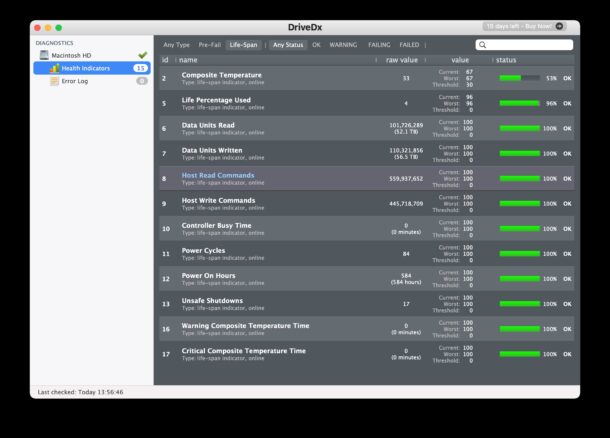Click raw value 445,718,709
The width and height of the screenshot is (610, 438).
[406, 203]
